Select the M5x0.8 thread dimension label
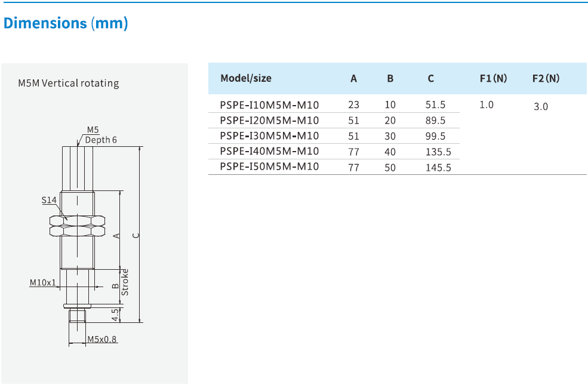This screenshot has height=385, width=588. click(x=103, y=340)
